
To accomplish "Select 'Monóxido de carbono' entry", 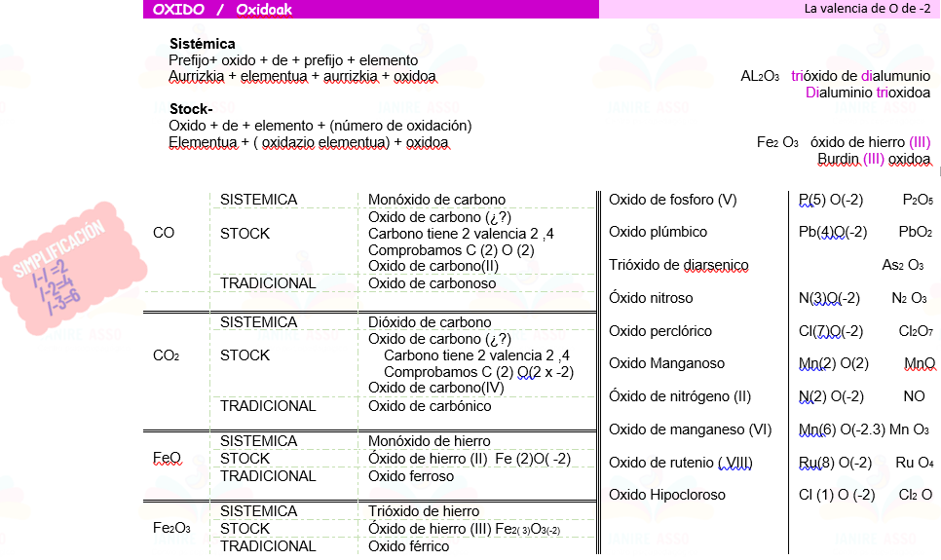I will click(436, 200).
